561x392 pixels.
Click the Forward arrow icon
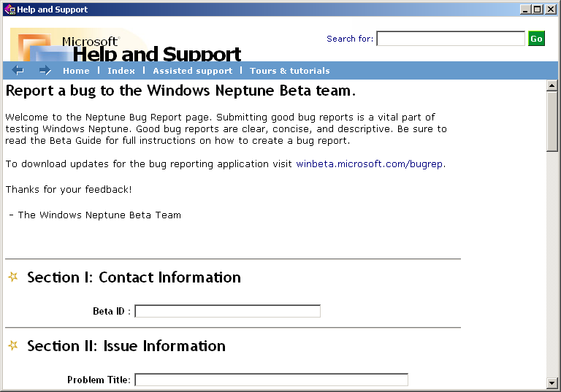[x=45, y=71]
